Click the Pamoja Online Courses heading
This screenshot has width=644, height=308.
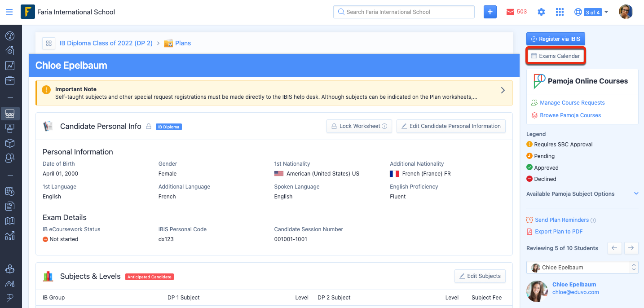pos(588,81)
